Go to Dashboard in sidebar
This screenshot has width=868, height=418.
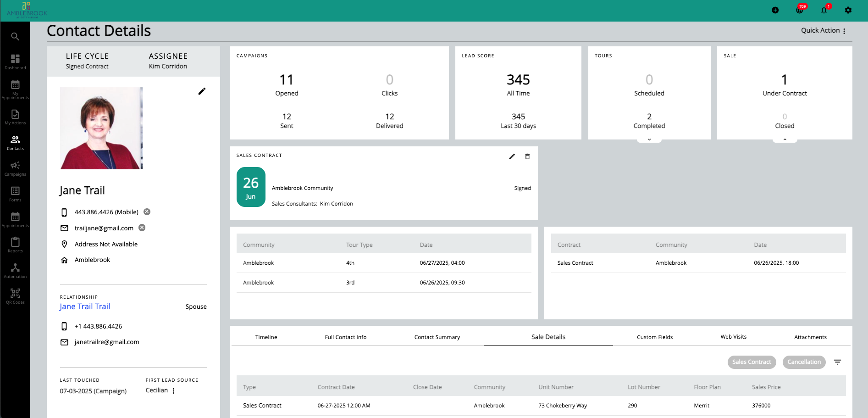pyautogui.click(x=15, y=62)
